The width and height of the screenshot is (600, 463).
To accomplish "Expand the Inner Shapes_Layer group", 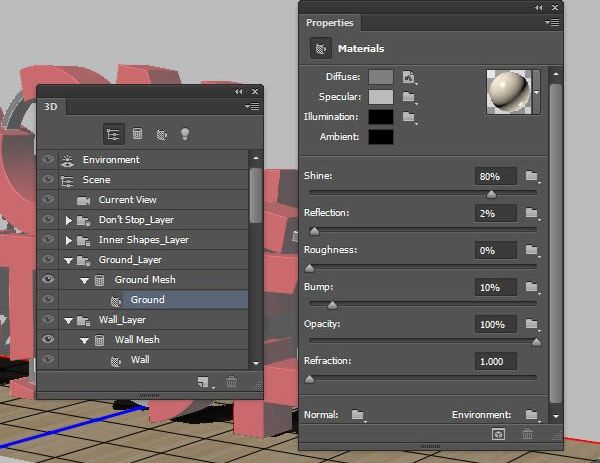I will [x=68, y=240].
